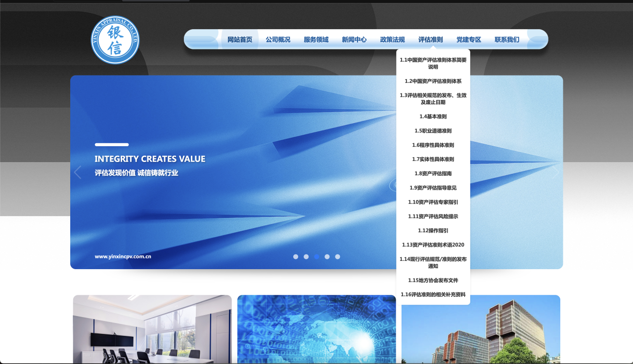Select 1.2中国资产评估准则体系 menu entry
The height and width of the screenshot is (364, 633).
tap(433, 81)
